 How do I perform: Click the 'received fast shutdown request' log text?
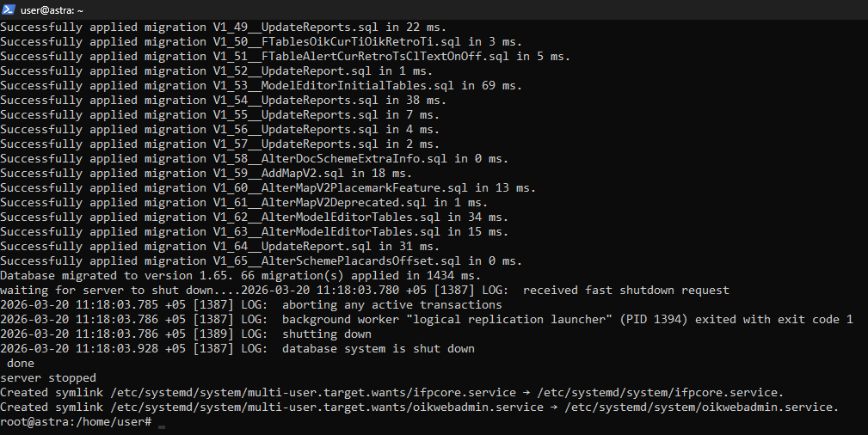pyautogui.click(x=625, y=291)
